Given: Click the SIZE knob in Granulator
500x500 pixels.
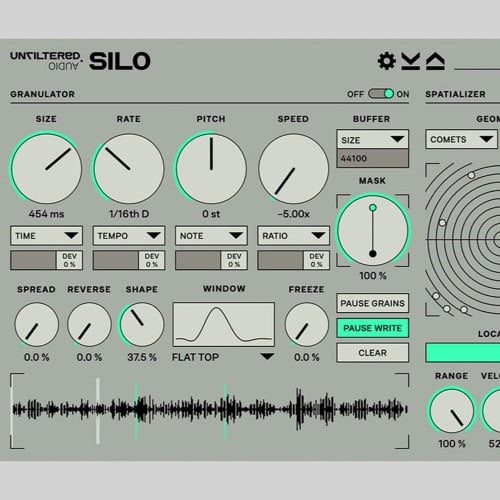Looking at the screenshot, I should tap(46, 169).
